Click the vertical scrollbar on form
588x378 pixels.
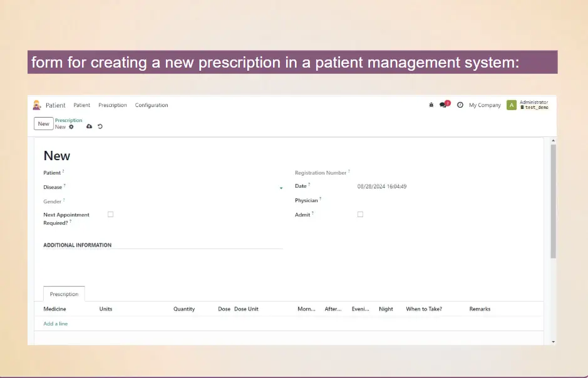click(x=553, y=200)
